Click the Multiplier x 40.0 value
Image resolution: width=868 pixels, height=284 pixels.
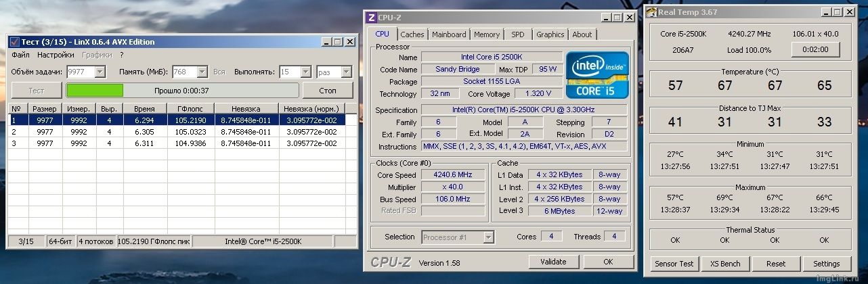click(x=454, y=187)
